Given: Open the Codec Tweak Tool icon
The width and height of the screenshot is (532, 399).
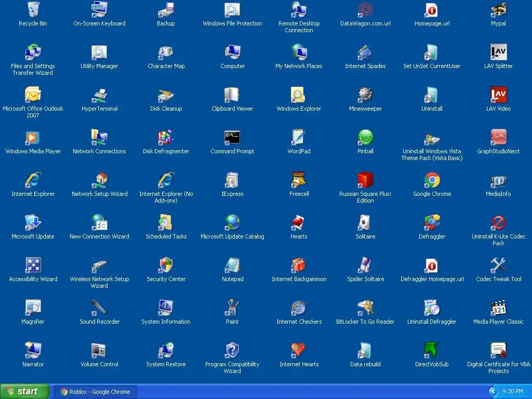Looking at the screenshot, I should pyautogui.click(x=498, y=265).
